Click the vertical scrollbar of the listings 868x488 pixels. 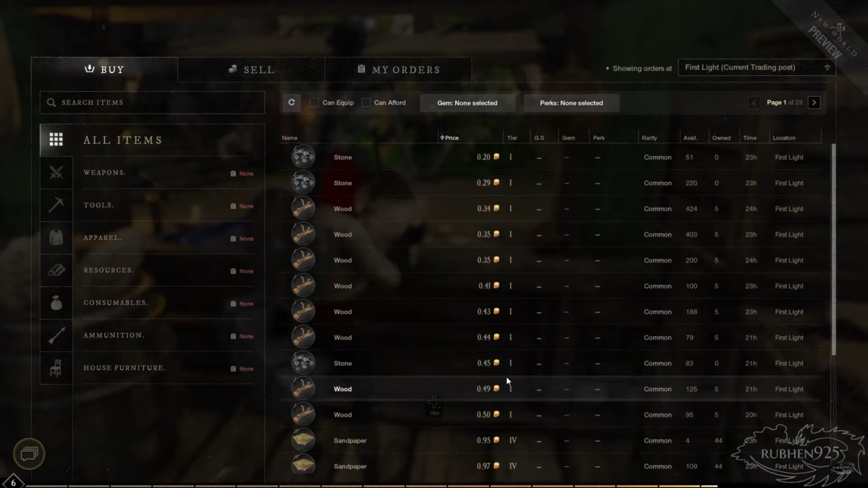click(x=833, y=249)
